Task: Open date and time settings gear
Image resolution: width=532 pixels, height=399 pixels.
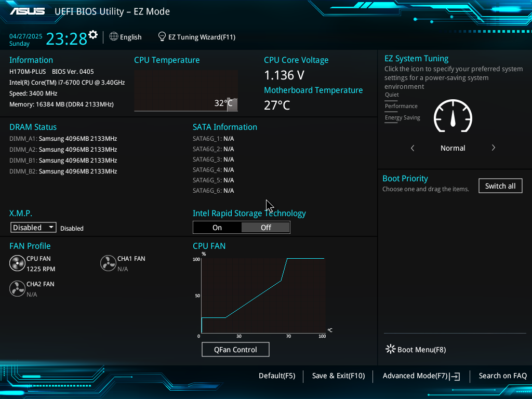Action: 93,35
